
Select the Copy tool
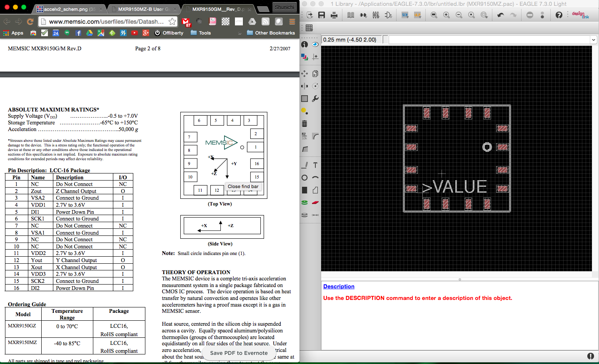coord(315,74)
